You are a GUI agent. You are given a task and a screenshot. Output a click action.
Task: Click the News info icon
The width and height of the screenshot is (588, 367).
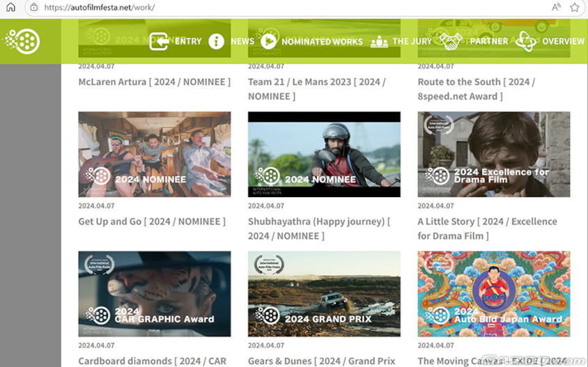point(217,42)
